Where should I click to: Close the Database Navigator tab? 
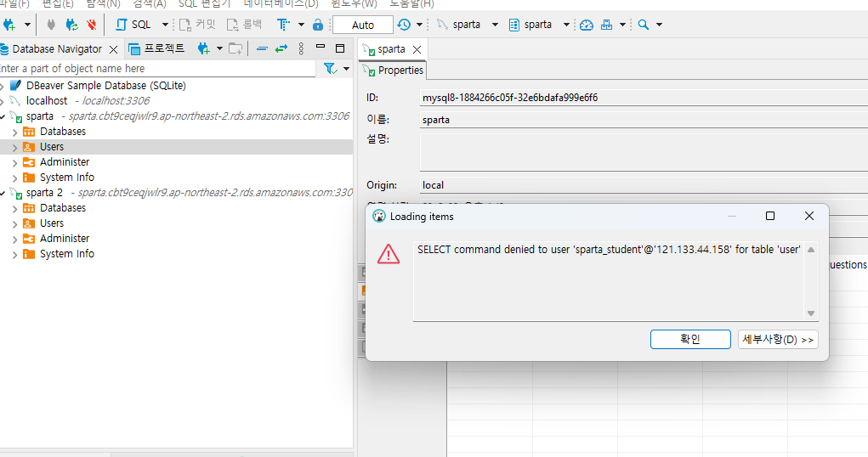(113, 50)
